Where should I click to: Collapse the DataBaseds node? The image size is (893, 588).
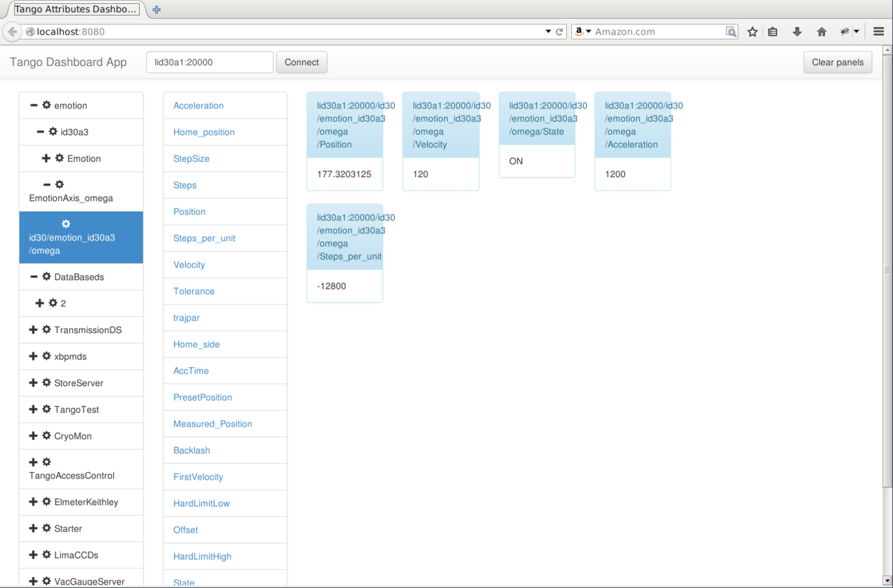coord(33,276)
